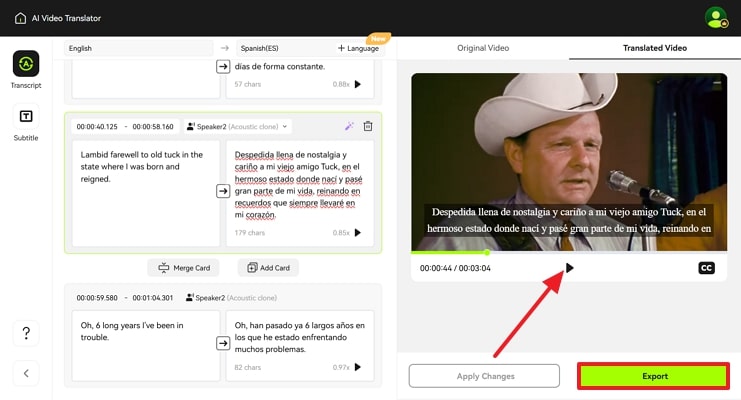The height and width of the screenshot is (400, 741).
Task: Open the user profile avatar
Action: (x=716, y=18)
